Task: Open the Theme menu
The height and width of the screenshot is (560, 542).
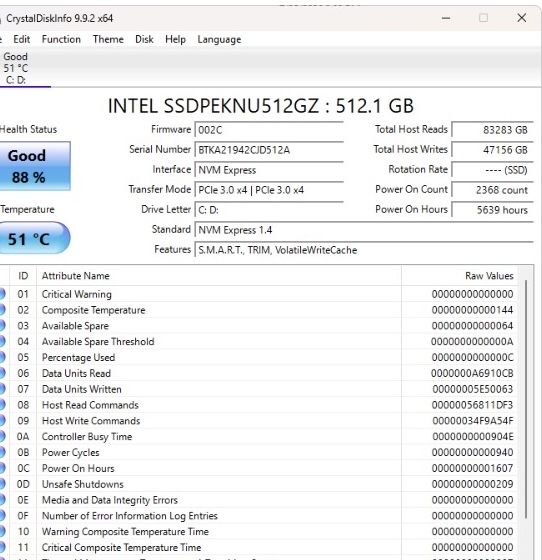Action: (108, 39)
